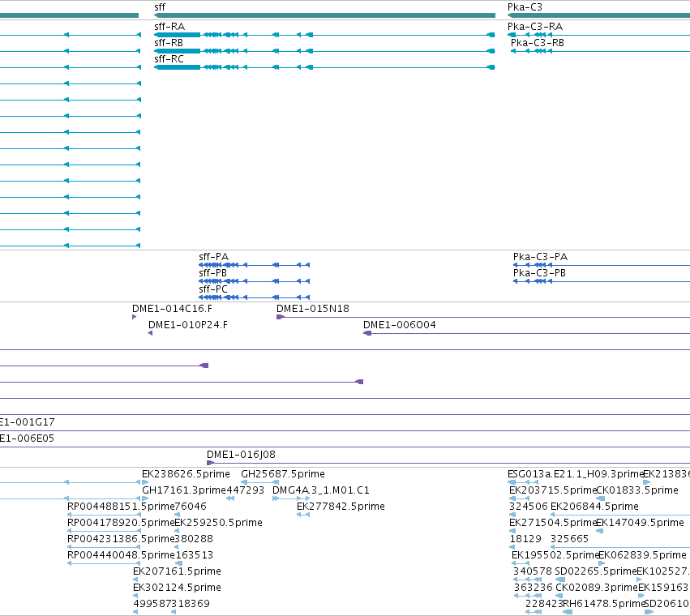690x616 pixels.
Task: Click the sff-RC transcript label
Action: pyautogui.click(x=169, y=59)
